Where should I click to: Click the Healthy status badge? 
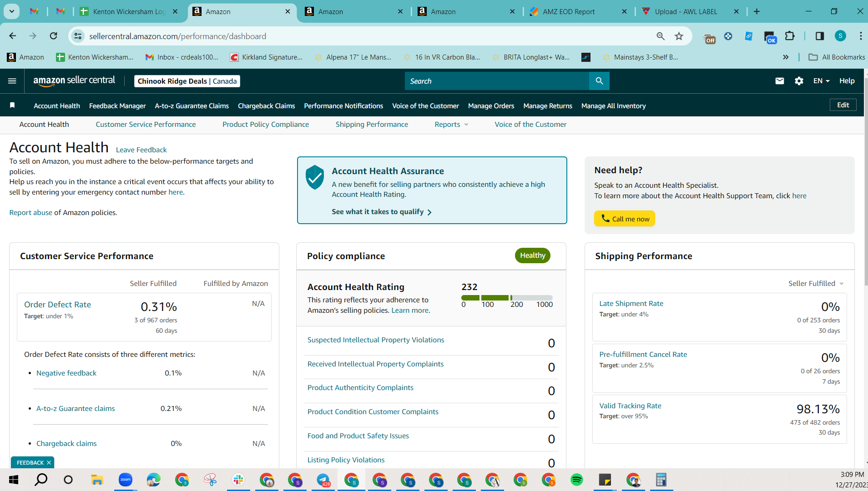click(532, 256)
